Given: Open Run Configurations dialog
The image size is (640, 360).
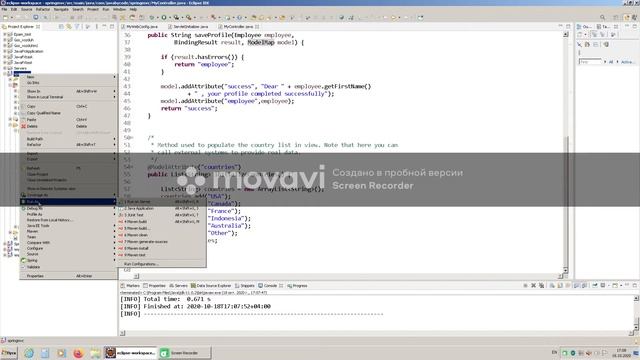Looking at the screenshot, I should pos(161,264).
